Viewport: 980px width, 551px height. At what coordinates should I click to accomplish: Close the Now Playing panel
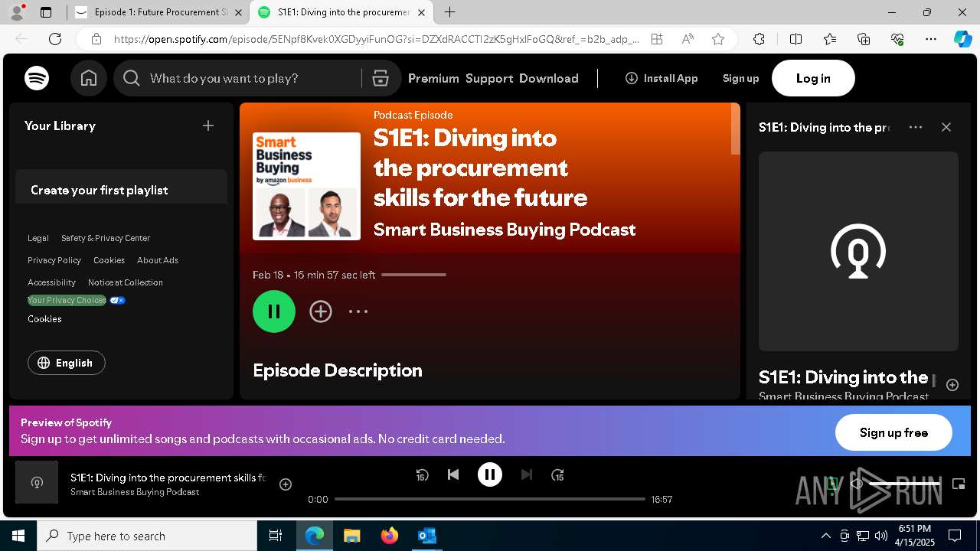946,127
